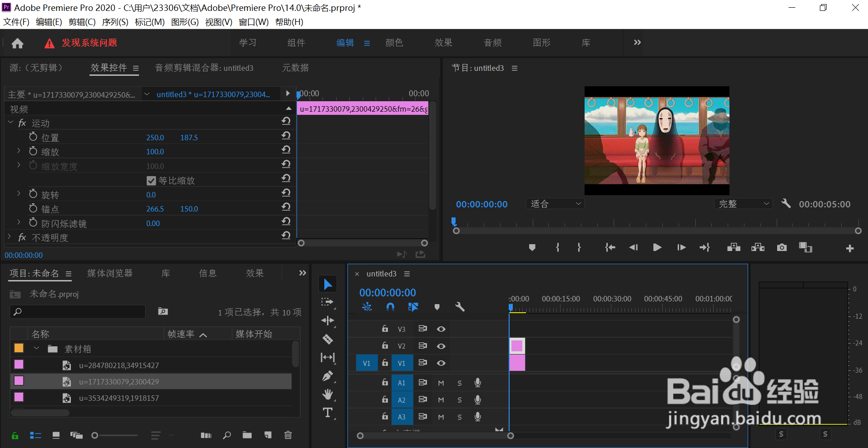This screenshot has width=868, height=448.
Task: Toggle Linked Selection in timeline
Action: (x=413, y=307)
